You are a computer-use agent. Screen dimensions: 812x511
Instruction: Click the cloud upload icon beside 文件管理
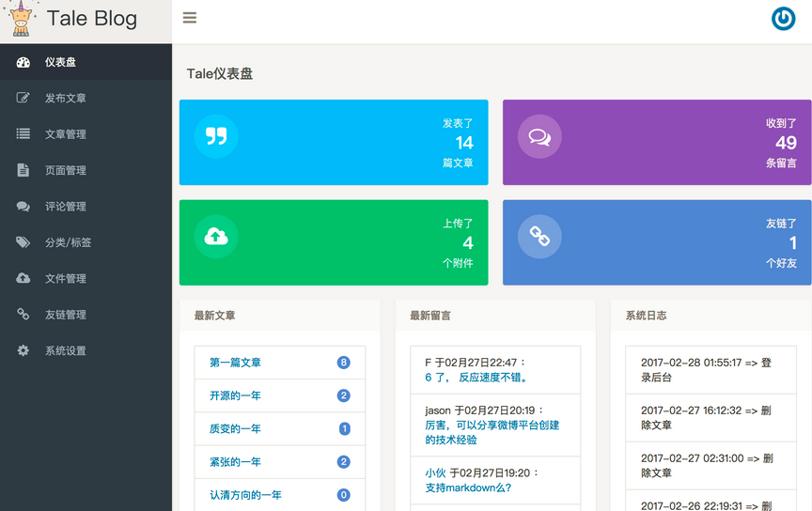tap(23, 278)
